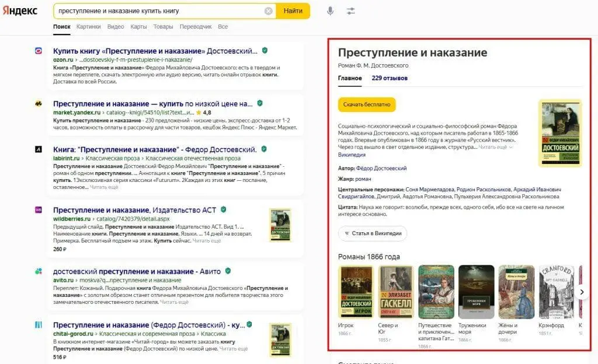Screen dimensions: 598x364
Task: Click the Найти search button
Action: pyautogui.click(x=293, y=11)
